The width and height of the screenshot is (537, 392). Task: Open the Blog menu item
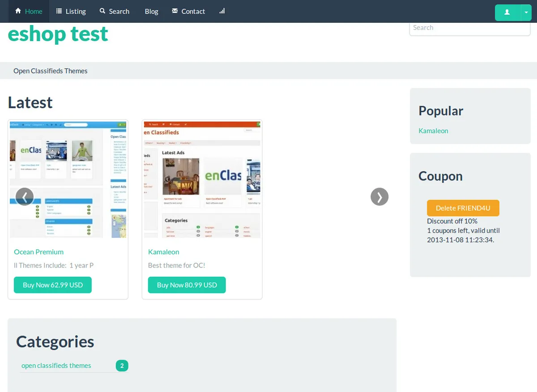[x=151, y=11]
